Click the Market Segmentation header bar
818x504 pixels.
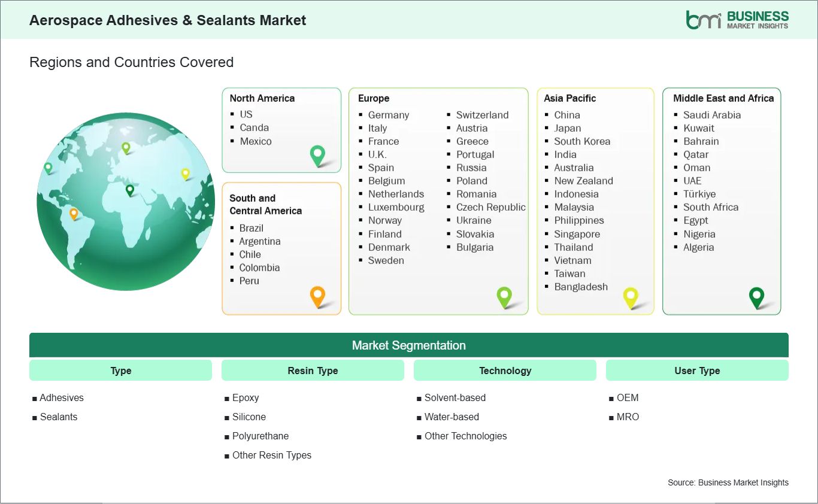[x=409, y=345]
